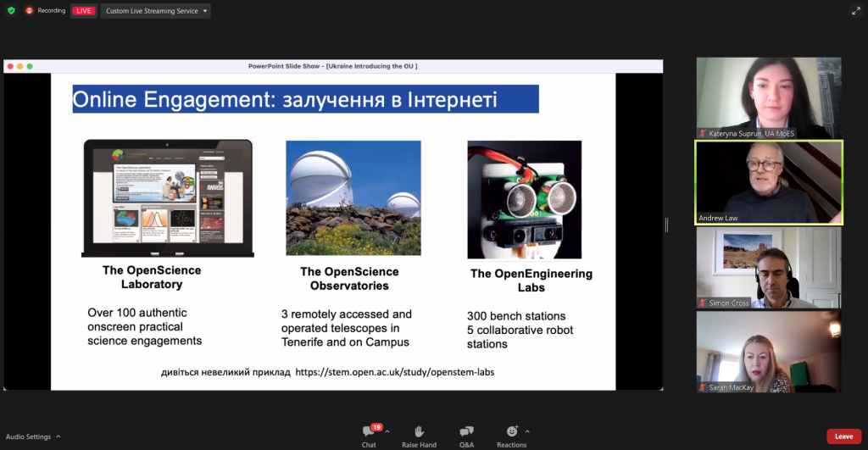
Task: Click 'Over 100 authentic onscreen practical' text
Action: [x=137, y=319]
